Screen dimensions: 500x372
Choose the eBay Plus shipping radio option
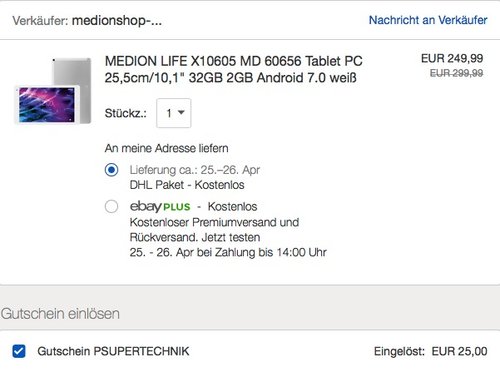111,206
